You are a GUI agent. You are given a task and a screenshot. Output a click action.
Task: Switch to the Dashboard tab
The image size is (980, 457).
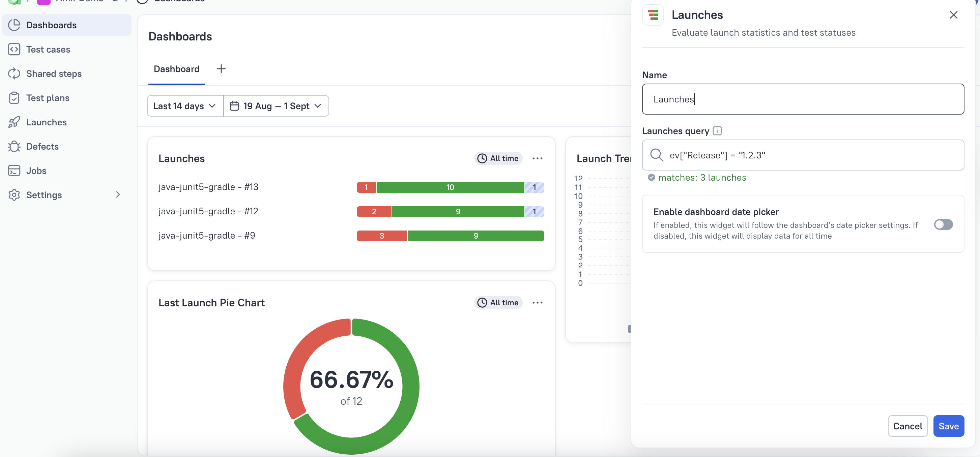coord(176,69)
